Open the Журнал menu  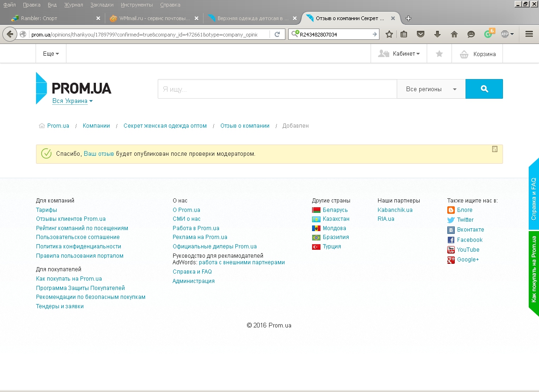(73, 5)
